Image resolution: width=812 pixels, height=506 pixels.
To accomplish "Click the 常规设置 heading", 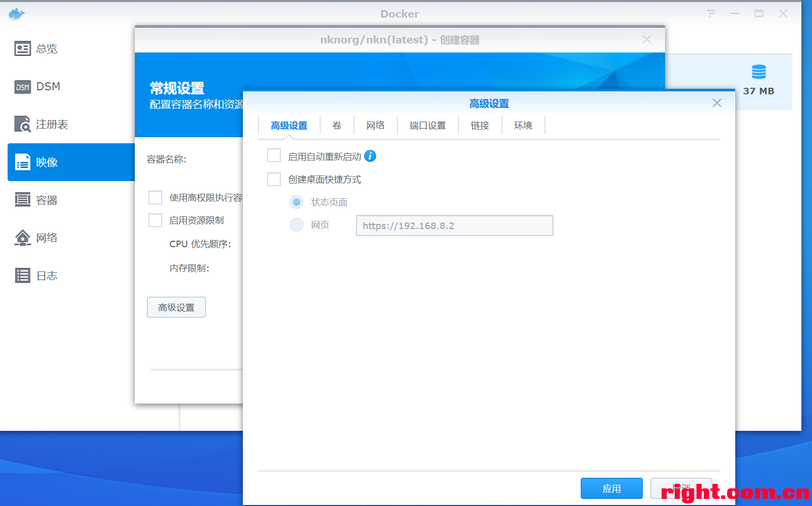I will click(177, 88).
